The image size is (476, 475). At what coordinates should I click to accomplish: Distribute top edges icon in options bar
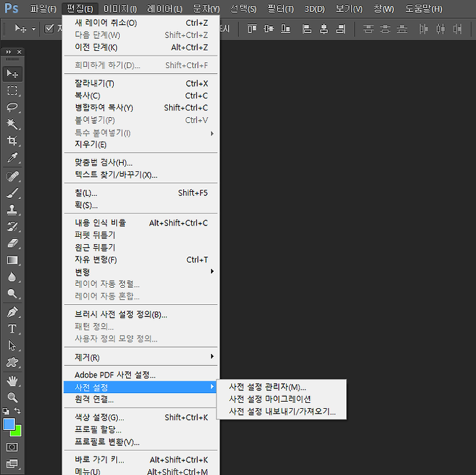tap(368, 29)
